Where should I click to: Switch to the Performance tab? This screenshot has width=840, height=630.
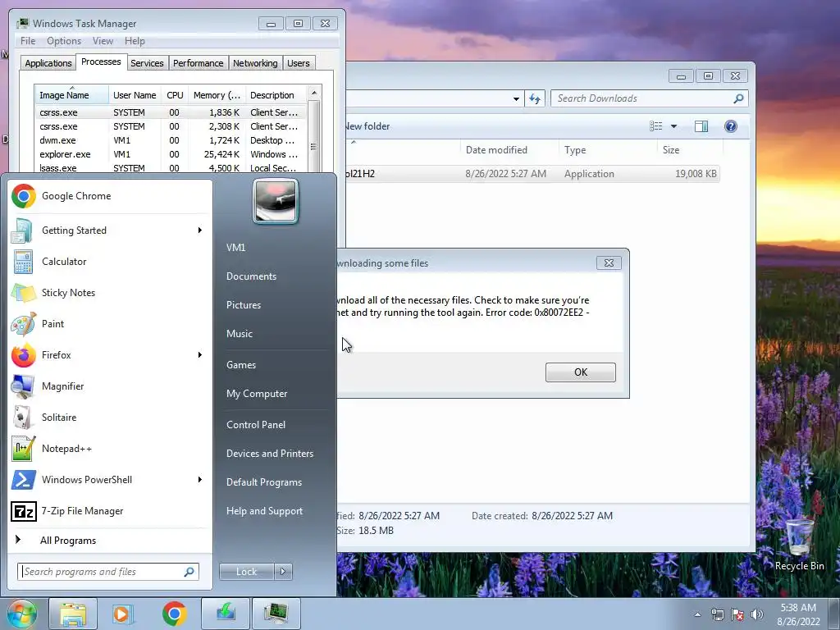point(198,63)
